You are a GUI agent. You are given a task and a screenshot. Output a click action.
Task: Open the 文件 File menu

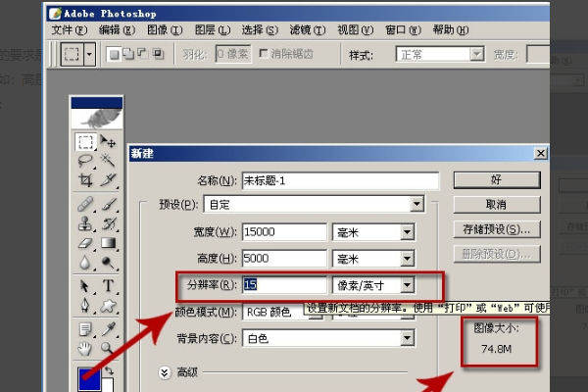point(69,30)
